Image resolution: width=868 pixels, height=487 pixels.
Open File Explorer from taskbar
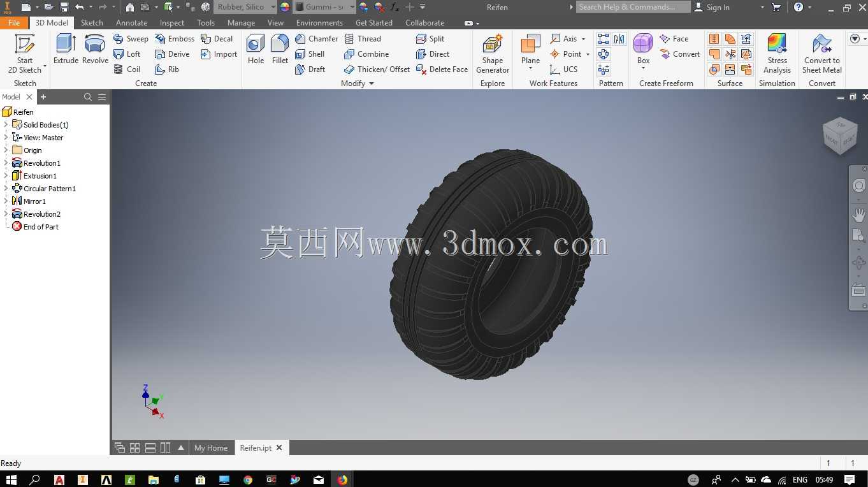(153, 479)
